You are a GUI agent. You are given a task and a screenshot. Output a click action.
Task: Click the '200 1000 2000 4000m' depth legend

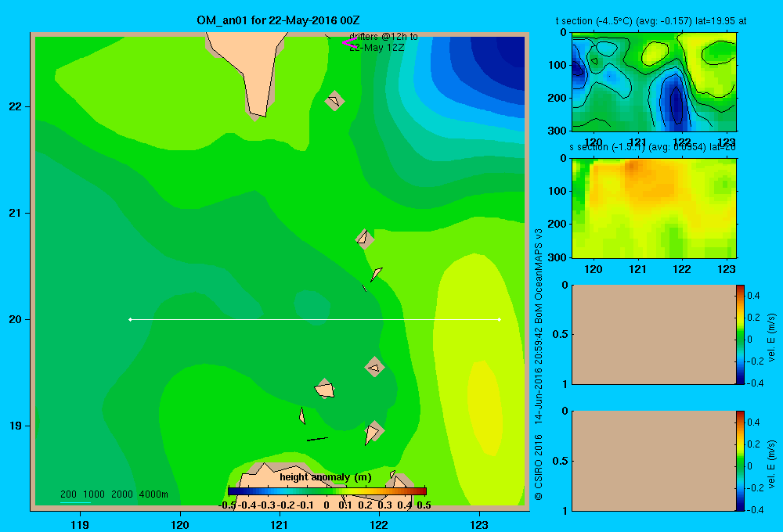pos(114,494)
